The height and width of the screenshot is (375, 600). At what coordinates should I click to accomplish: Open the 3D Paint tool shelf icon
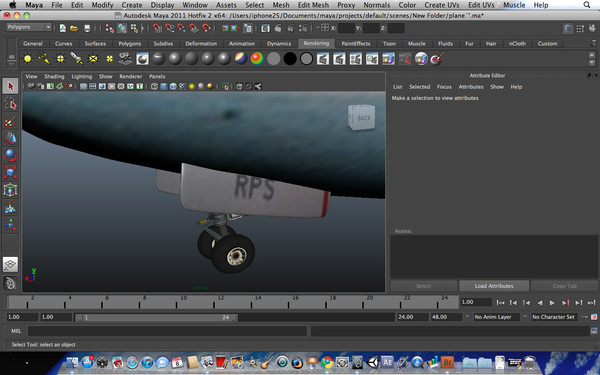(437, 59)
